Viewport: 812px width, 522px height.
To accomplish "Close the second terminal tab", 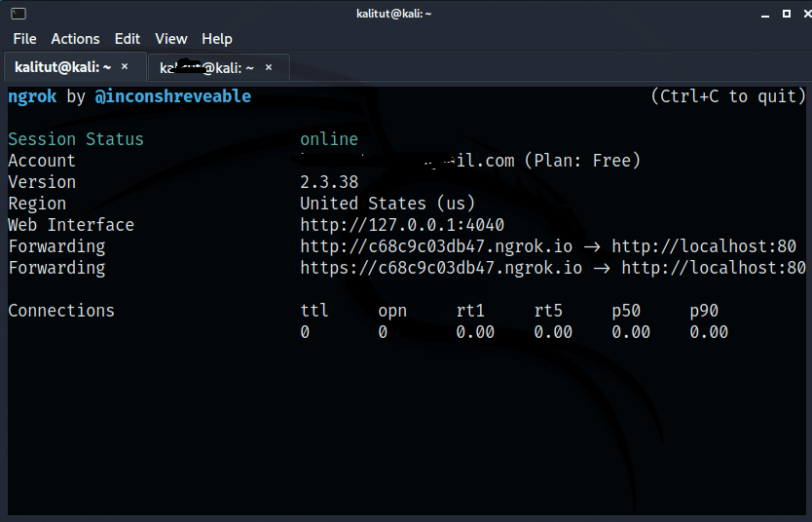I will [x=269, y=67].
